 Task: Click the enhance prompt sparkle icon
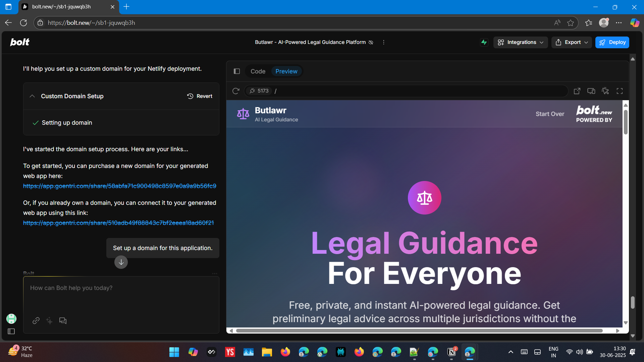(x=49, y=321)
